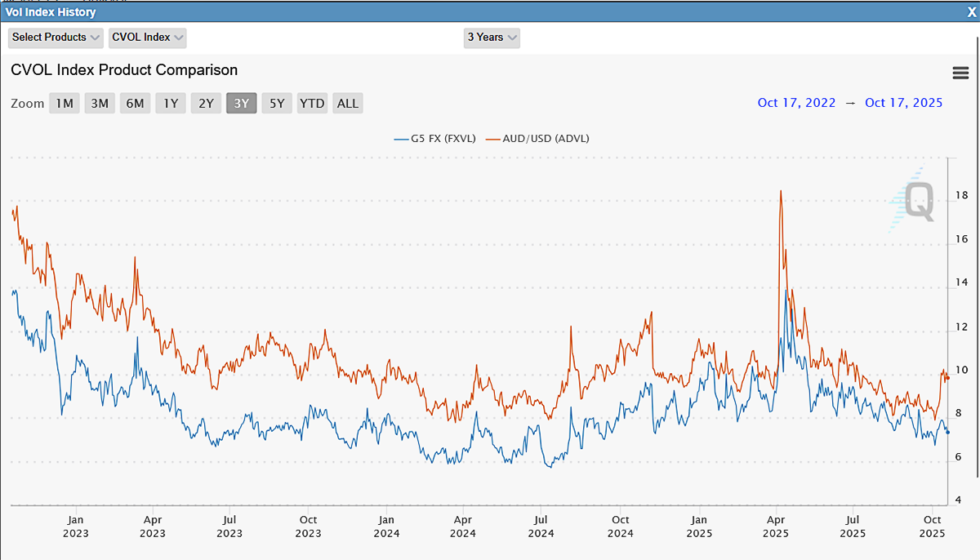Image resolution: width=980 pixels, height=560 pixels.
Task: Select the YTD zoom option
Action: coord(311,103)
